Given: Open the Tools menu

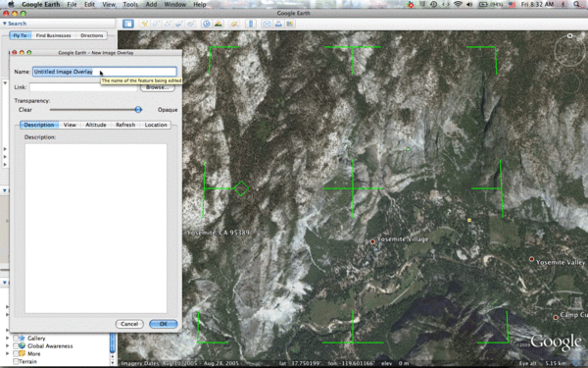Looking at the screenshot, I should 130,5.
